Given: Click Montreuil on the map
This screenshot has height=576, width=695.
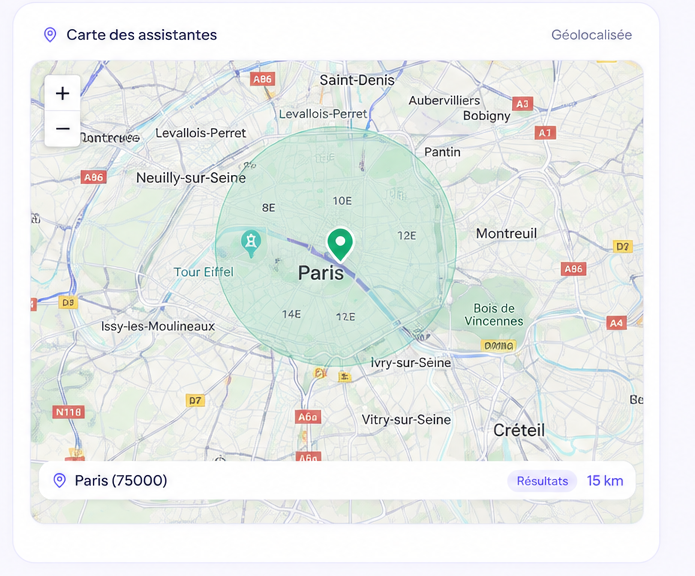Looking at the screenshot, I should click(x=506, y=234).
